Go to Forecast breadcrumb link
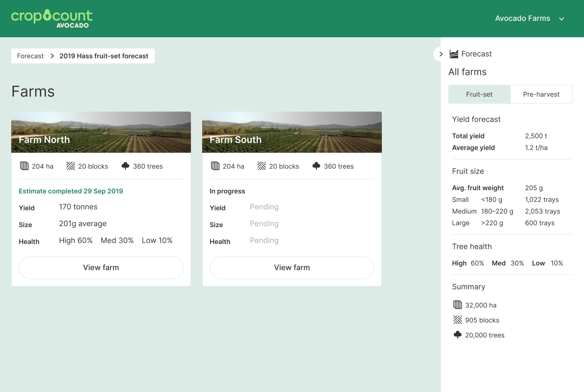This screenshot has height=392, width=584. coord(30,56)
